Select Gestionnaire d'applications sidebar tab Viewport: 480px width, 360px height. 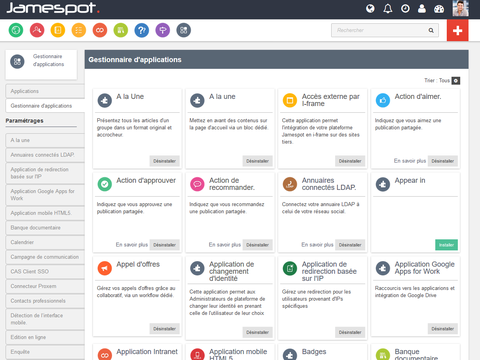45,106
